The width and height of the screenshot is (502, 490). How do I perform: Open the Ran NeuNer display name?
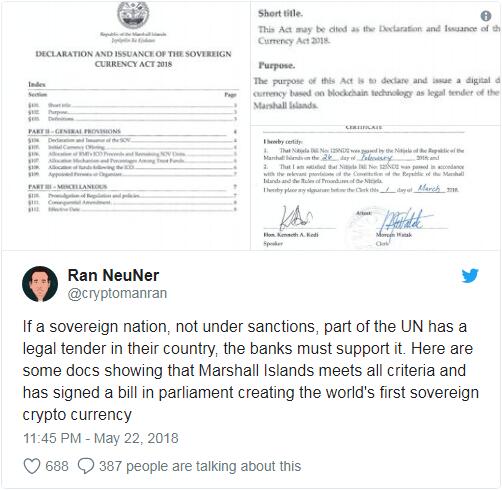[113, 275]
